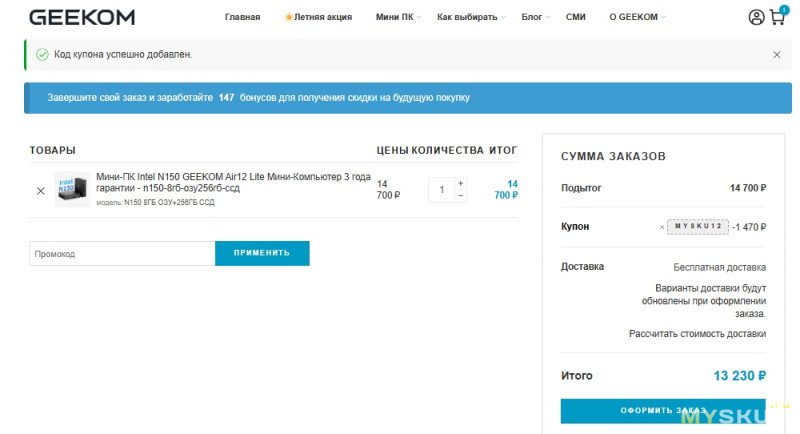Open the shopping cart icon

[x=779, y=16]
